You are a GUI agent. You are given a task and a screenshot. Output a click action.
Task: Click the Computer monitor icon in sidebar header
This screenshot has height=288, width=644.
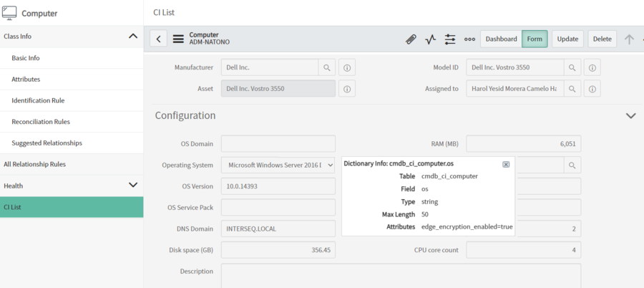[9, 13]
